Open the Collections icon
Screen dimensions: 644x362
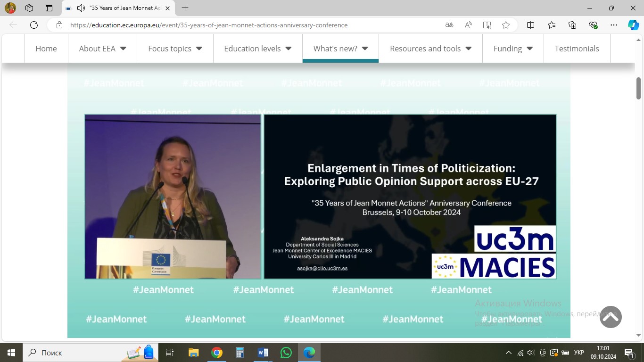point(572,25)
